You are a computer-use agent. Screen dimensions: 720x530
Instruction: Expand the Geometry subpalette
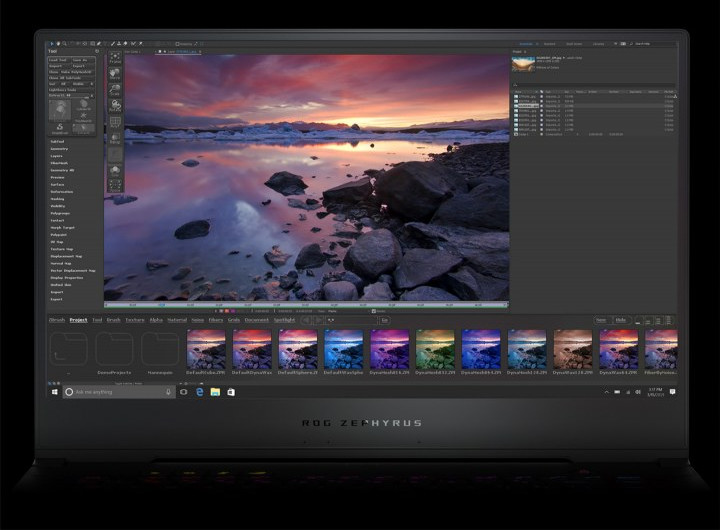pos(60,149)
